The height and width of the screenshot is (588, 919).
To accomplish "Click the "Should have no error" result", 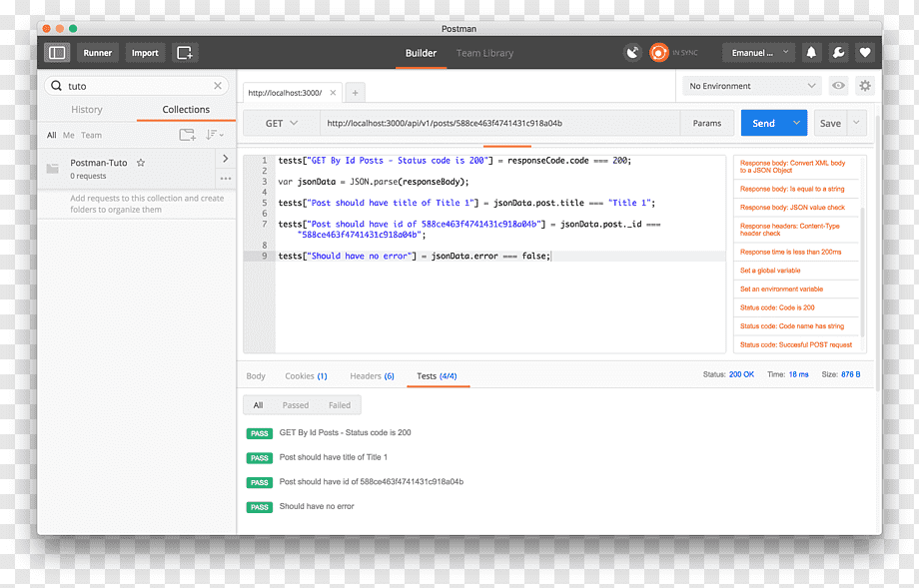I will click(x=317, y=506).
